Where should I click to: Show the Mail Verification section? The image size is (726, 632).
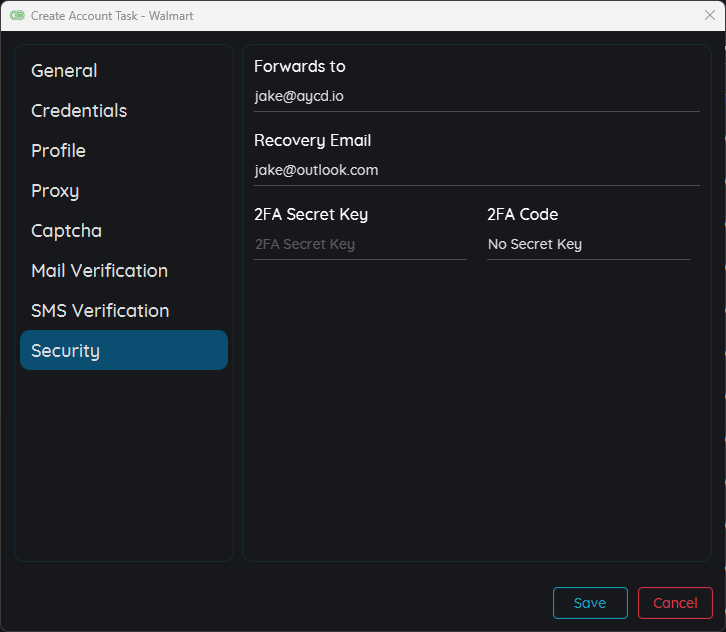tap(99, 271)
